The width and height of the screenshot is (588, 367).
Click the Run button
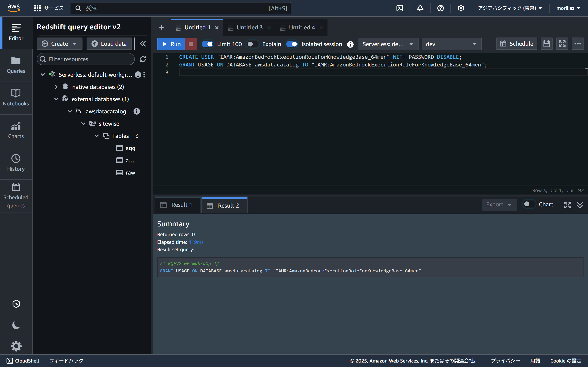[x=171, y=44]
